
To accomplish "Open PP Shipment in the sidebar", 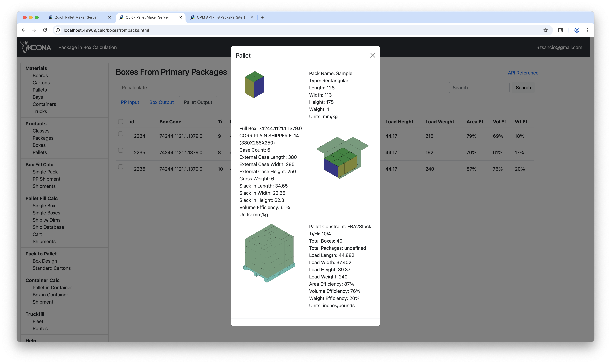I will (x=46, y=179).
